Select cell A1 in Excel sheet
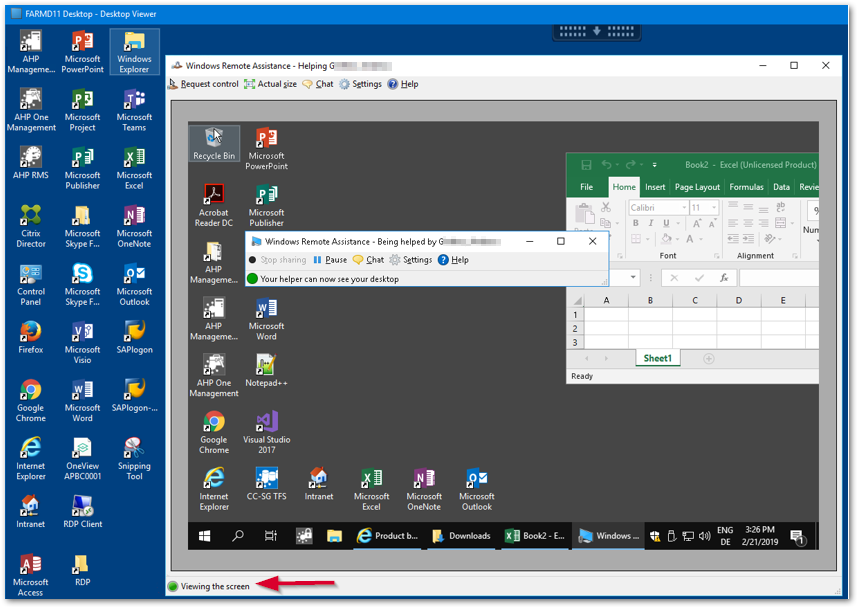 (606, 315)
